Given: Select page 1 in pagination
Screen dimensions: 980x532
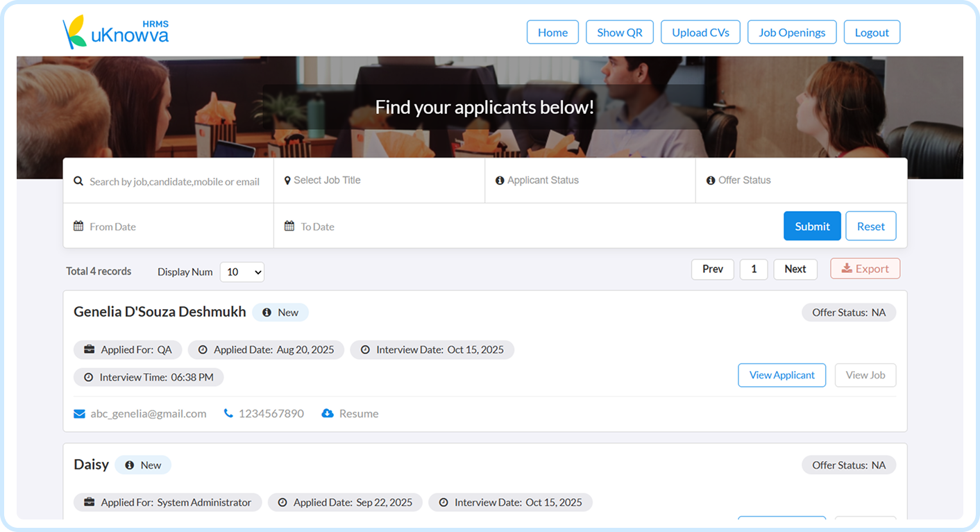Looking at the screenshot, I should [754, 269].
